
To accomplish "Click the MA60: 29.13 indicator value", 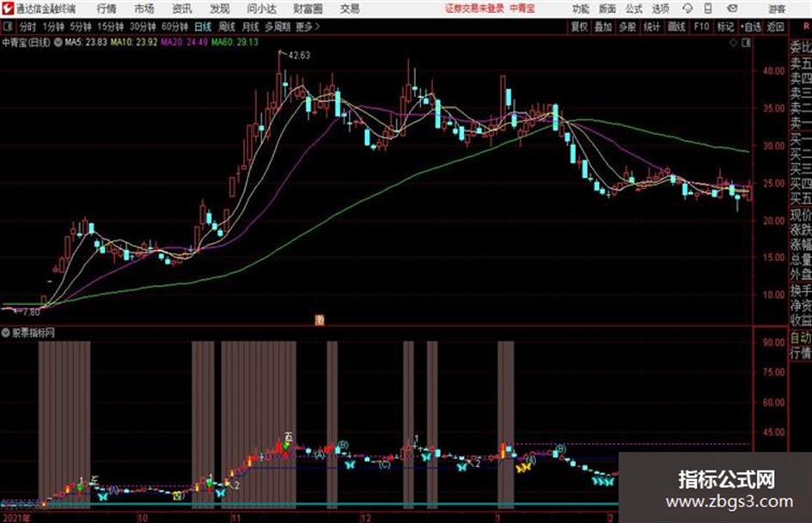I will click(235, 42).
